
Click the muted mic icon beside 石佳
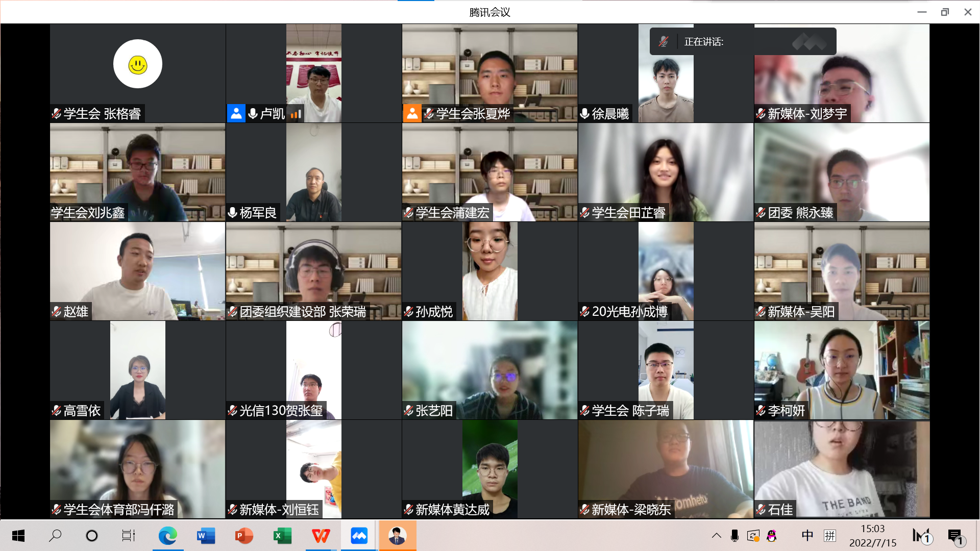(x=761, y=510)
